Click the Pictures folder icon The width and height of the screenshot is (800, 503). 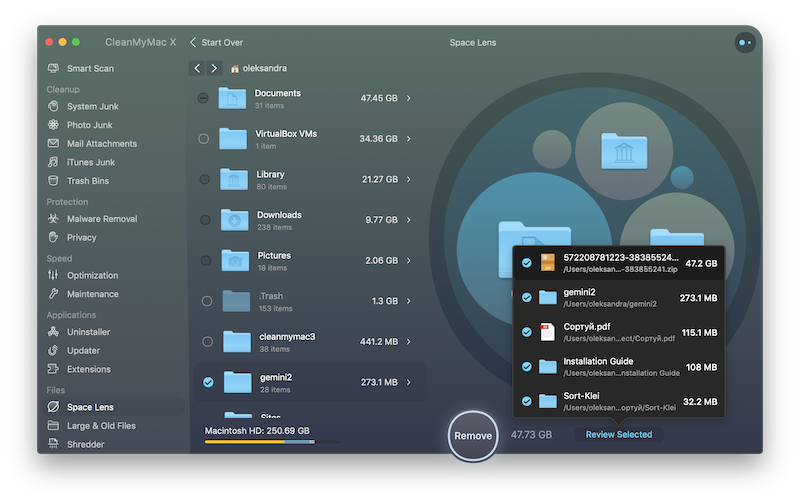tap(235, 260)
